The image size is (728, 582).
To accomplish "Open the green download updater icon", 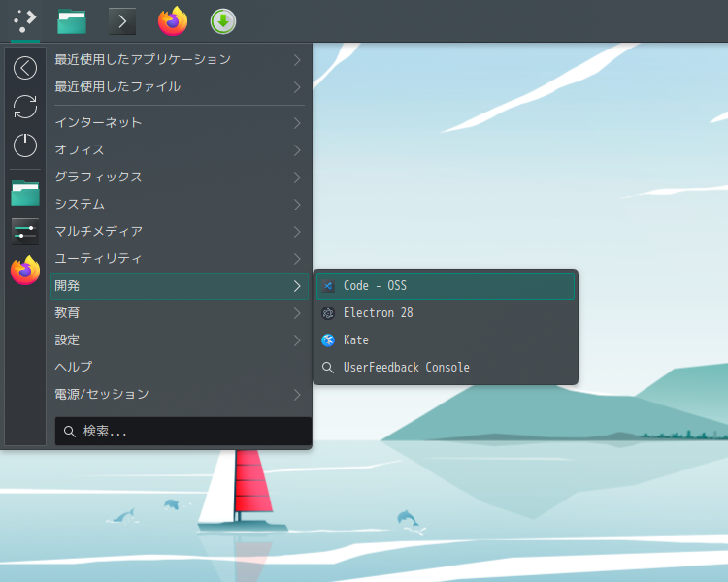I will coord(223,21).
